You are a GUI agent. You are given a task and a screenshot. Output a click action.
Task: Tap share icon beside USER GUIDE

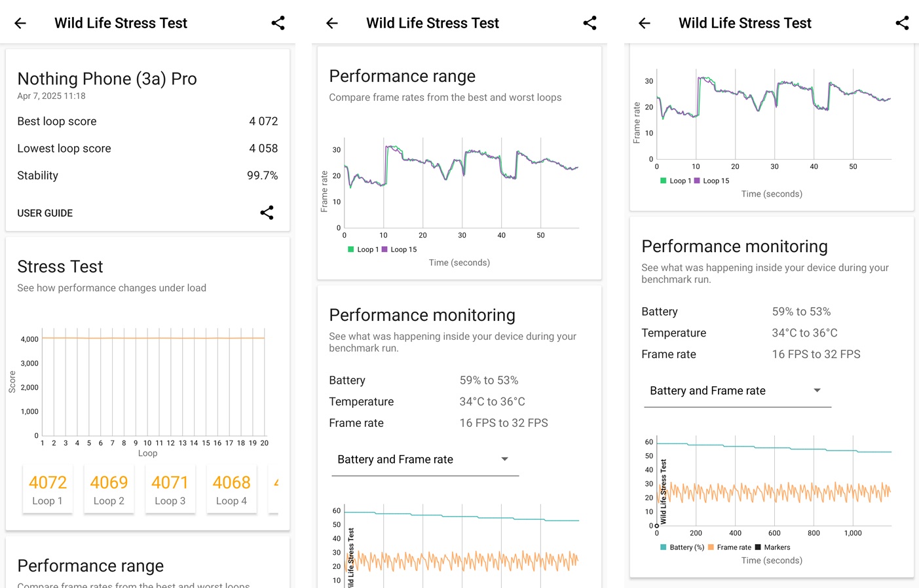pyautogui.click(x=267, y=213)
